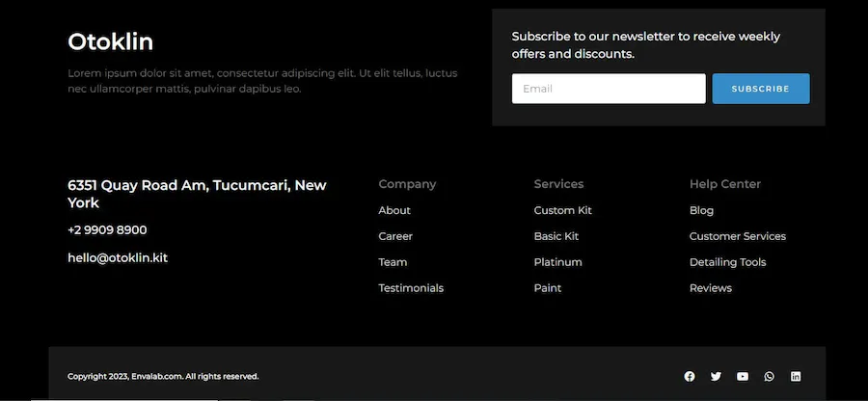Open the Detailing Tools link
This screenshot has height=401, width=868.
727,262
